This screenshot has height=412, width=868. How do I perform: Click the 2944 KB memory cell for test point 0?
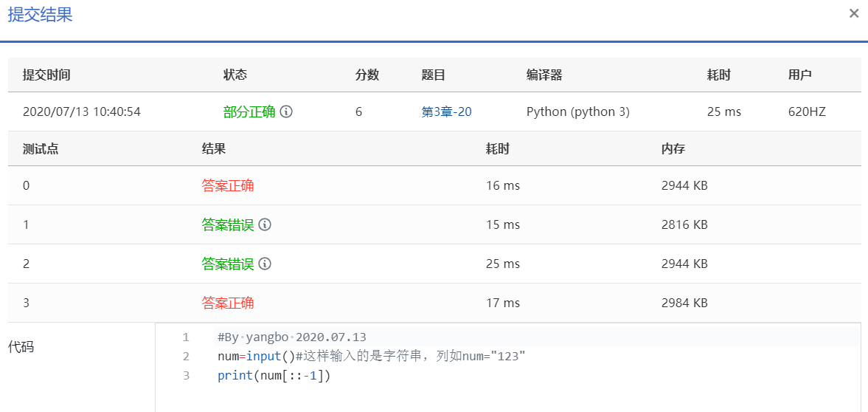[x=684, y=186]
